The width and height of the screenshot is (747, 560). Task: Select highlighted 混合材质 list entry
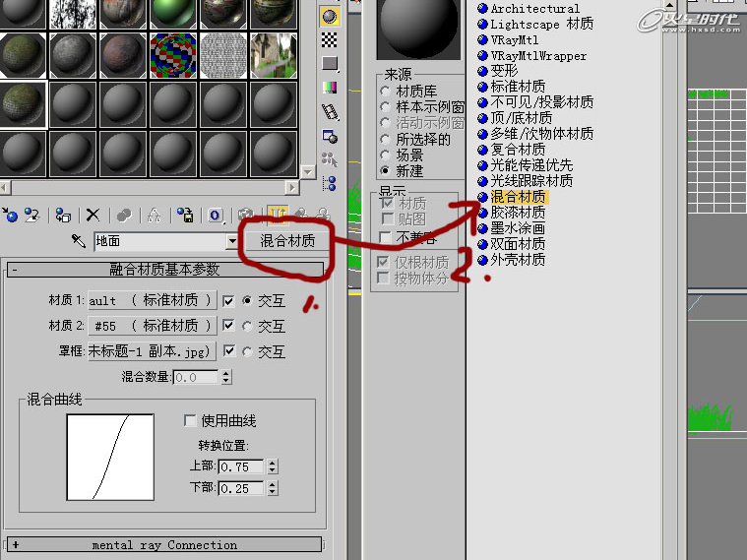point(519,197)
